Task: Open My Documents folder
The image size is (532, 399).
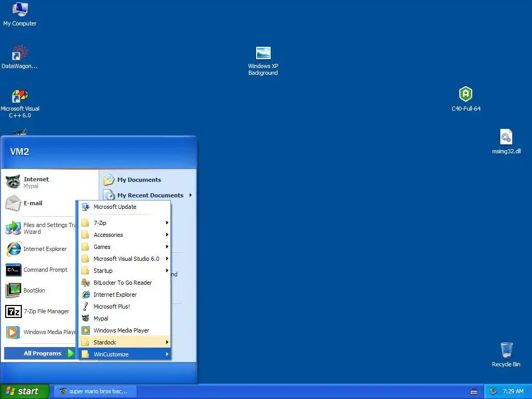Action: pyautogui.click(x=148, y=179)
